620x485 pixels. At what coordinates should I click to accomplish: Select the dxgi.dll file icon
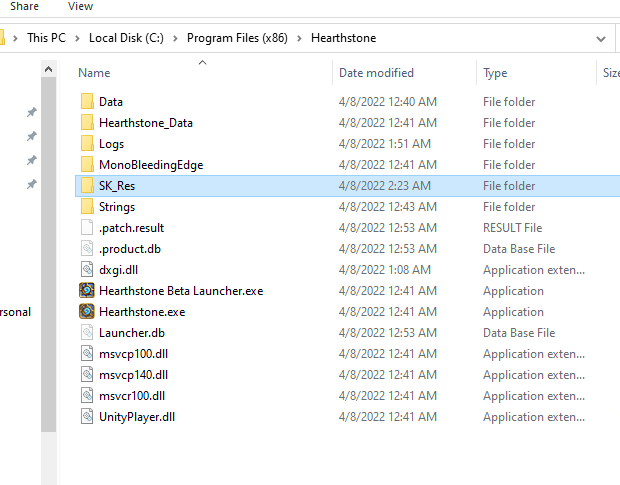[x=87, y=270]
